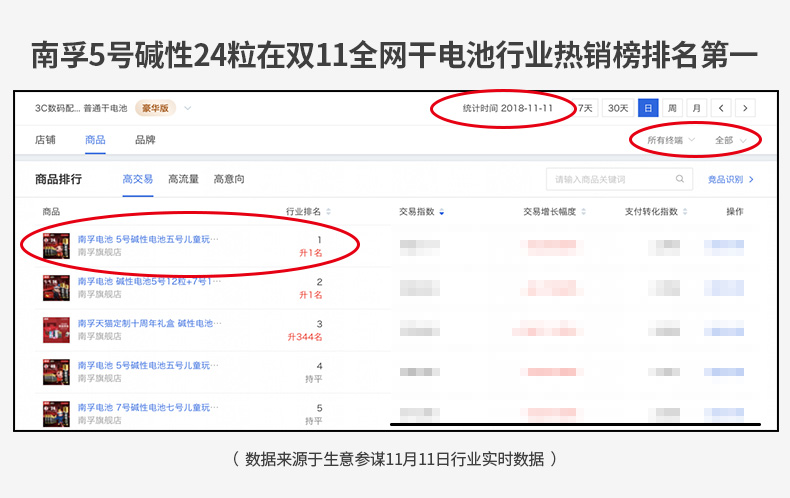Click the 商品 column header
The image size is (790, 498).
click(x=51, y=212)
